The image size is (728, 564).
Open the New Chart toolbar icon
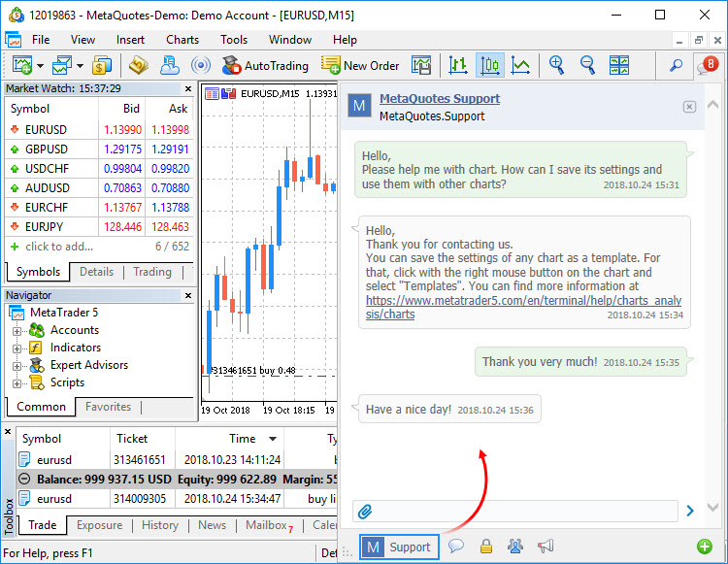tap(21, 65)
